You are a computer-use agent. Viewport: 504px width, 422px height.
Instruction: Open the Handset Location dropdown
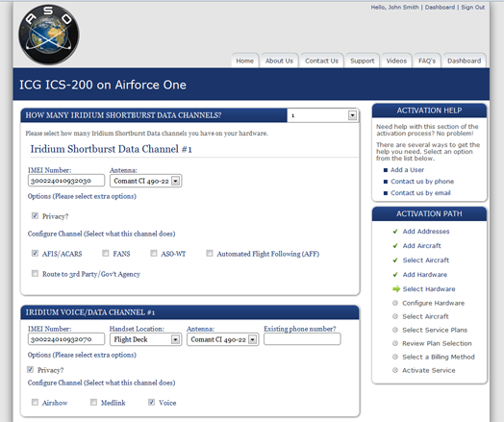click(x=145, y=339)
